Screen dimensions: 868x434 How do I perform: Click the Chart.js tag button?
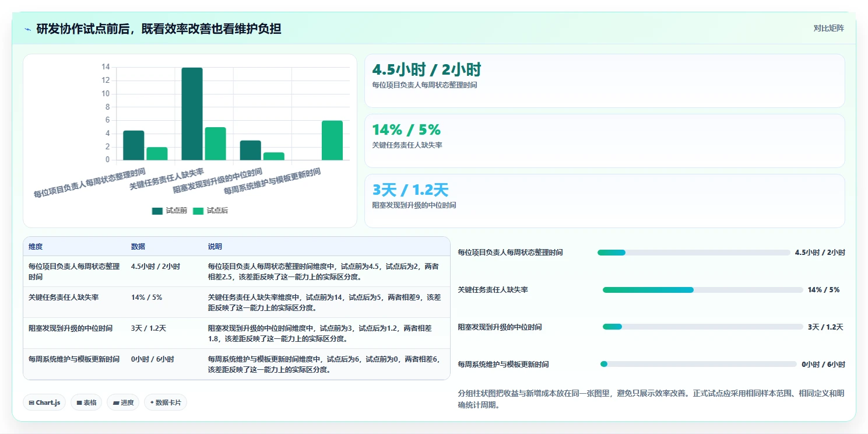coord(45,402)
